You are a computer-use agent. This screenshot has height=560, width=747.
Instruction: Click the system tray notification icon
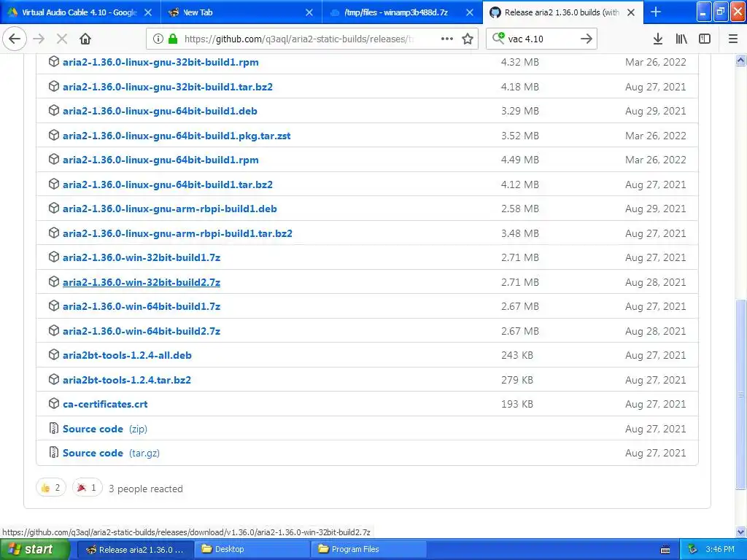pos(693,549)
